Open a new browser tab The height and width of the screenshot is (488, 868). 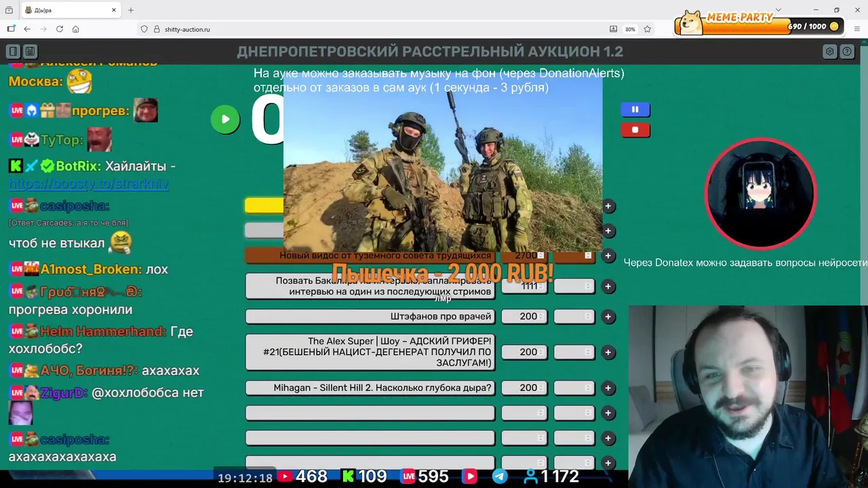pos(131,10)
